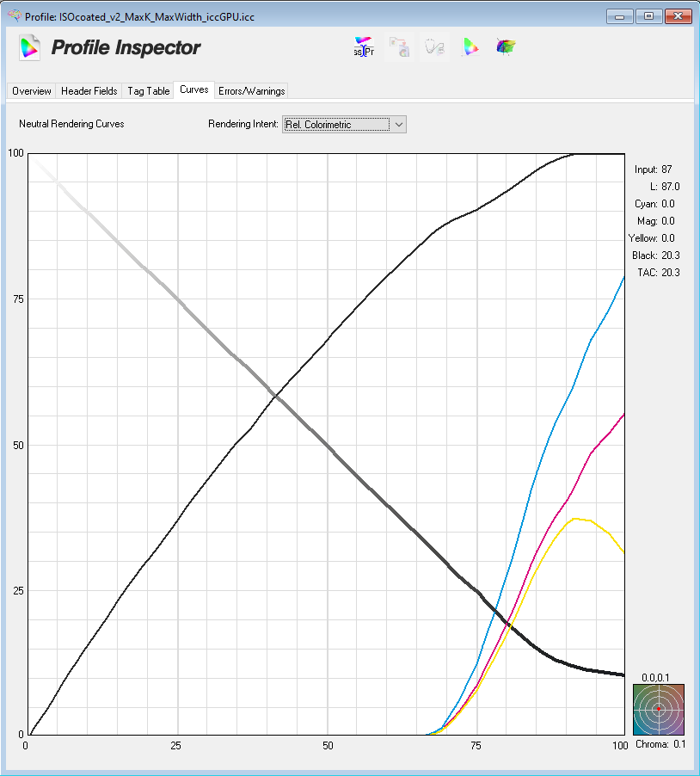Open the Errors/Warnings tab
The height and width of the screenshot is (776, 700).
pos(251,91)
